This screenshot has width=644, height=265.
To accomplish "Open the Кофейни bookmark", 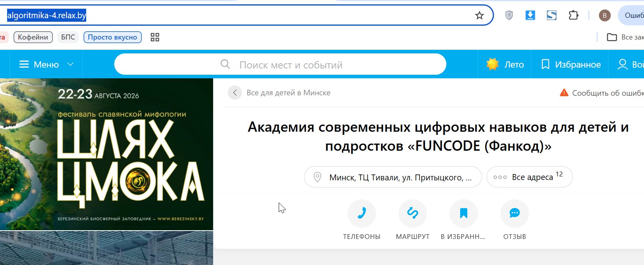I will tap(33, 37).
